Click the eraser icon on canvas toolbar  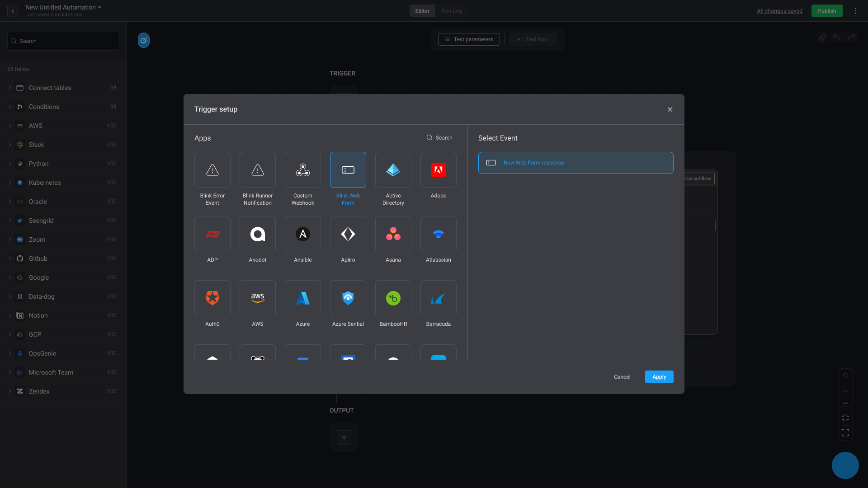click(822, 37)
